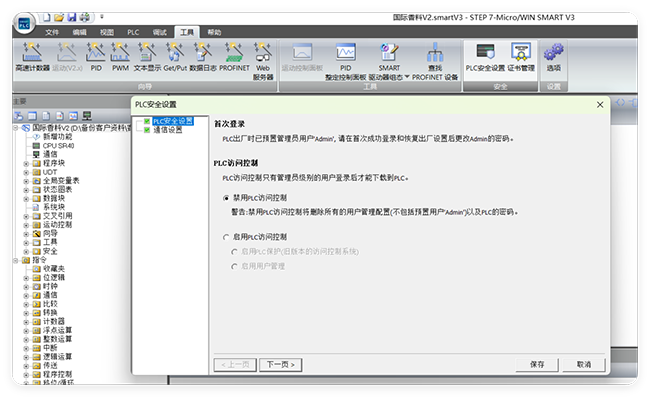Image resolution: width=650 pixels, height=397 pixels.
Task: Select 启用PLC访问控制 radio button
Action: tap(226, 237)
